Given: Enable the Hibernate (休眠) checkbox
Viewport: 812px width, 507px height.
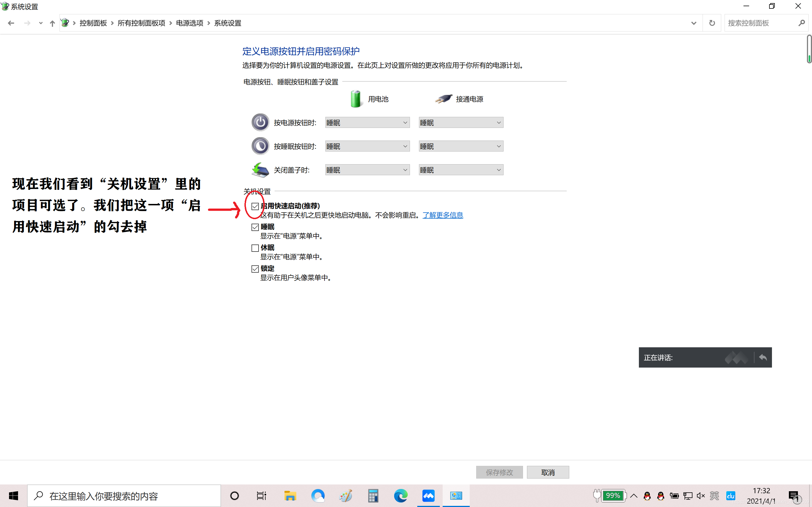Looking at the screenshot, I should point(255,248).
